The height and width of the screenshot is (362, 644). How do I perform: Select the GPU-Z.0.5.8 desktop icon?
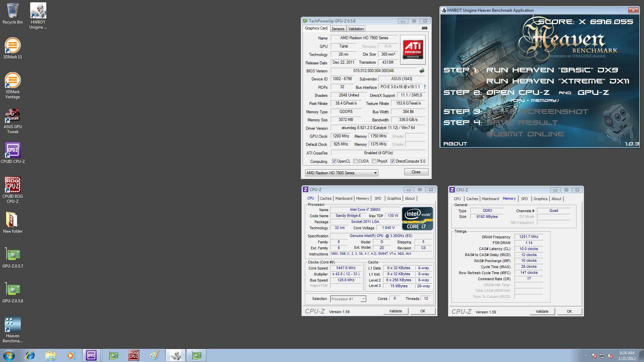pos(13,292)
